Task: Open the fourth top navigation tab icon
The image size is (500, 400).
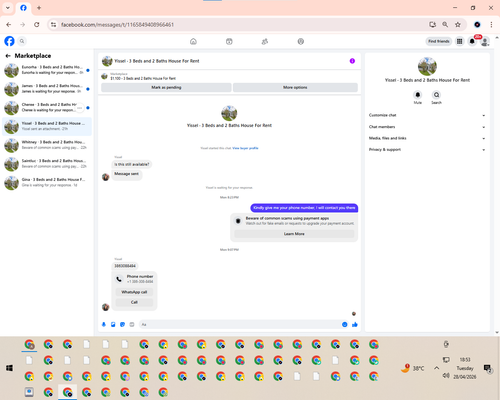Action: click(x=301, y=41)
